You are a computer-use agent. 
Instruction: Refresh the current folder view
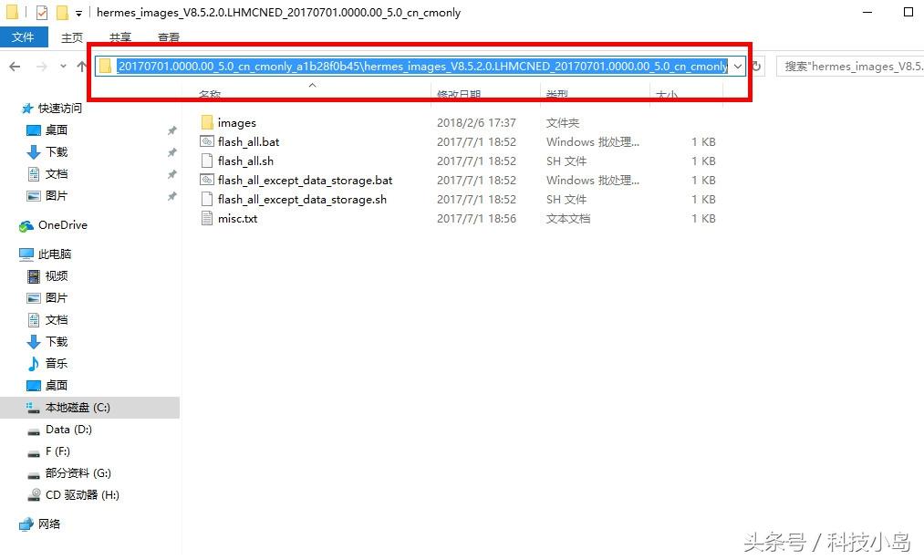coord(756,66)
